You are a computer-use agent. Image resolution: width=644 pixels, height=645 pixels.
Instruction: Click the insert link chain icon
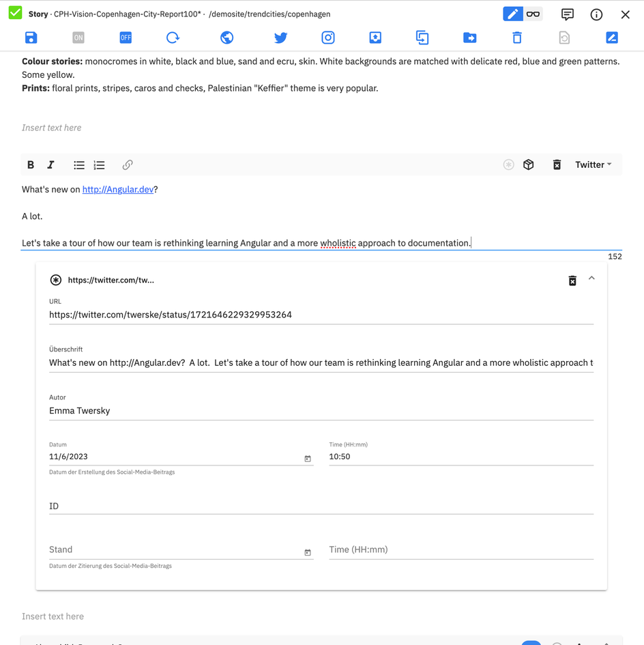point(128,165)
